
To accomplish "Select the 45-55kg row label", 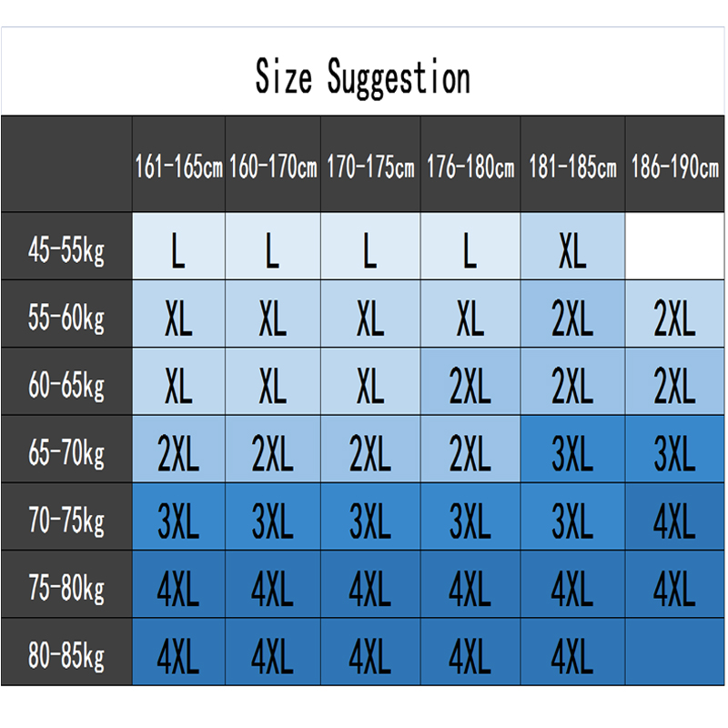I will coord(66,249).
